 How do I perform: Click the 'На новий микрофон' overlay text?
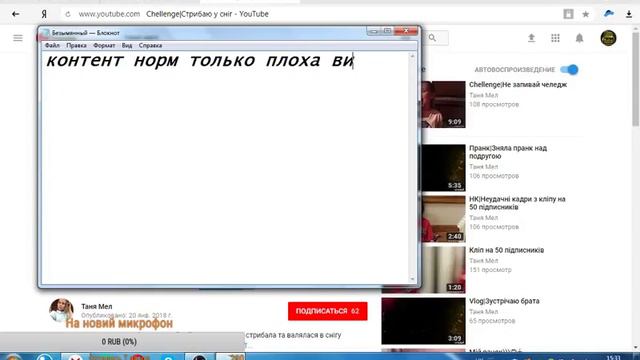[119, 324]
